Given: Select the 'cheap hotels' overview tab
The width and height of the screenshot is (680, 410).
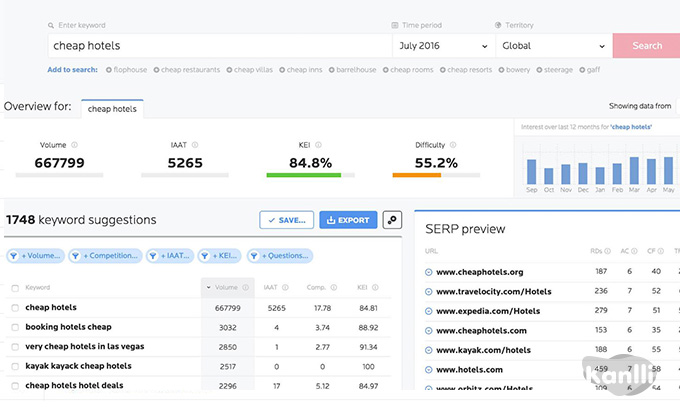Looking at the screenshot, I should (112, 109).
